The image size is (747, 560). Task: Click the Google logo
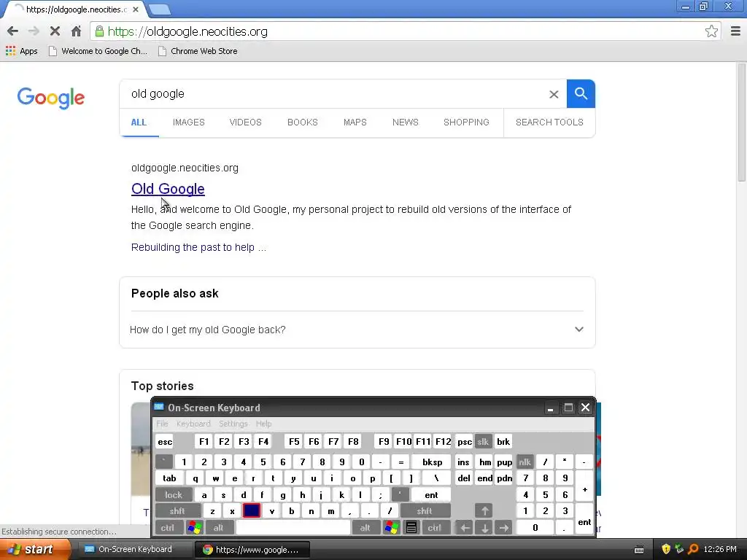[x=51, y=98]
